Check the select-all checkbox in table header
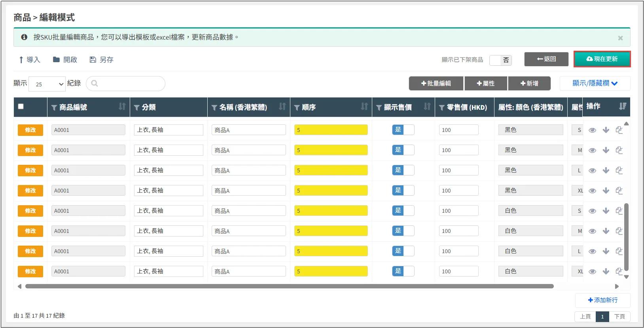644x328 pixels. (x=21, y=107)
